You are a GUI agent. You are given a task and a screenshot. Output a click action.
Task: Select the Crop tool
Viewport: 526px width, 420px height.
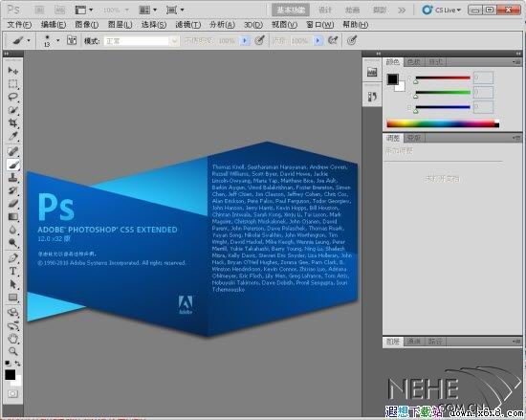(x=12, y=122)
